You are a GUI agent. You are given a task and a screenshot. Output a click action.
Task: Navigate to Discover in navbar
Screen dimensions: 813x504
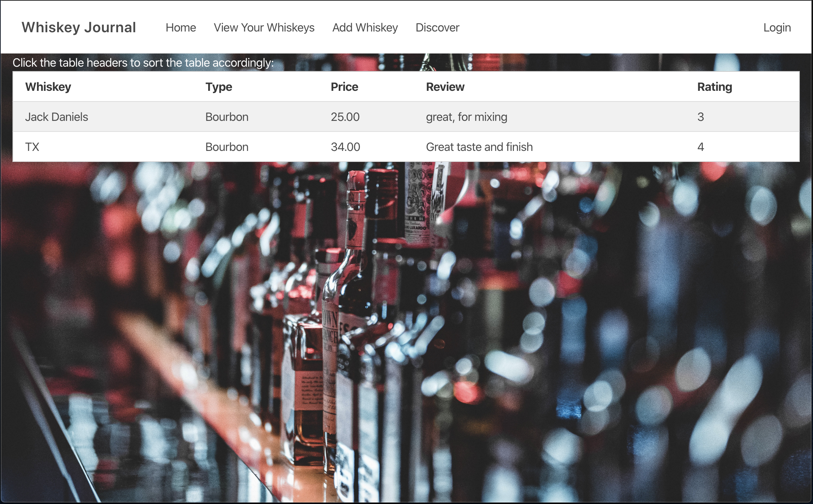coord(437,27)
